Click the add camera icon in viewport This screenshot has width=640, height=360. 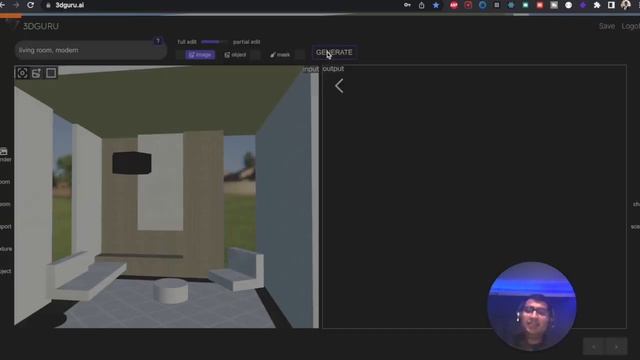(x=36, y=73)
